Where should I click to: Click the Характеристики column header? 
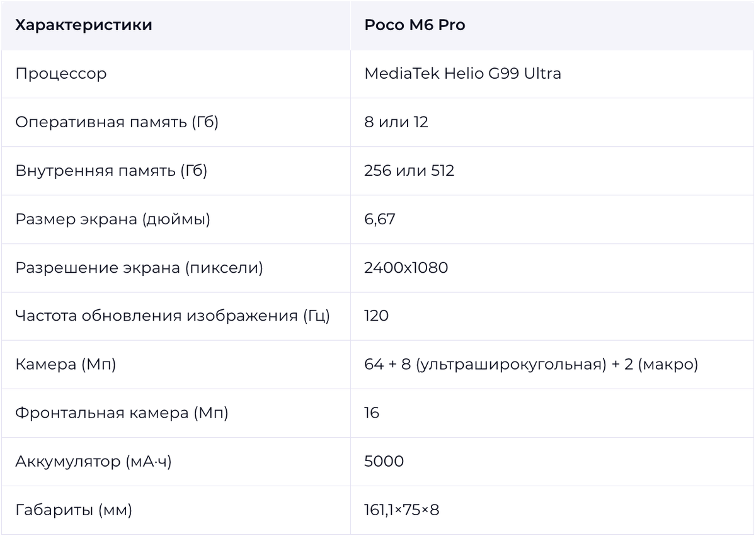coord(83,25)
